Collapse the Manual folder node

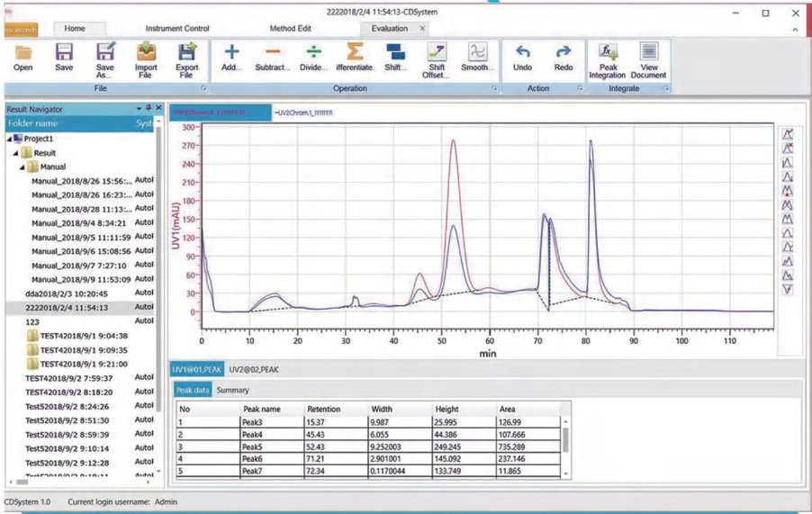pos(22,167)
